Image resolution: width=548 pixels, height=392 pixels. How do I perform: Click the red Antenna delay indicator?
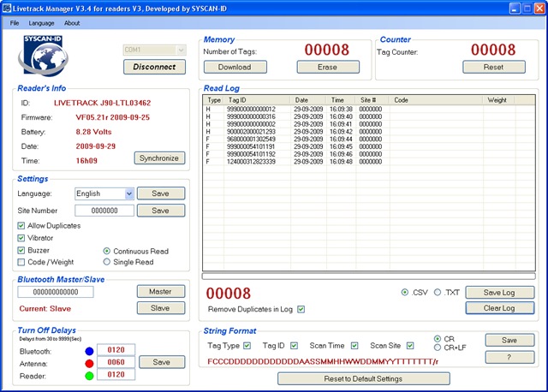pyautogui.click(x=89, y=364)
